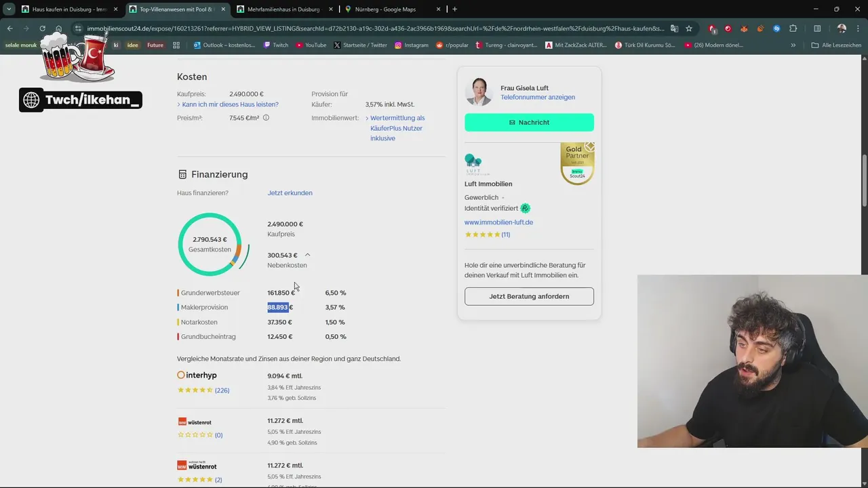Click the Gesamtkosten donut chart
The image size is (868, 488).
(210, 244)
